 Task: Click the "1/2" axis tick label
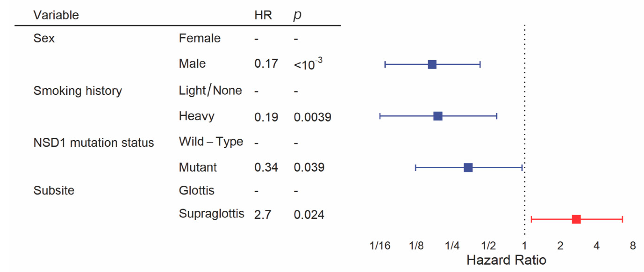(x=488, y=246)
